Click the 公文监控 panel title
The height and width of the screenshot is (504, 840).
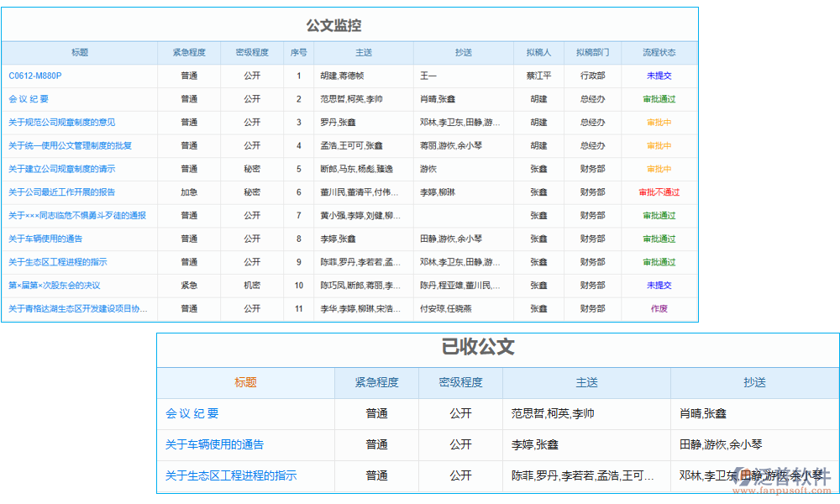[333, 26]
